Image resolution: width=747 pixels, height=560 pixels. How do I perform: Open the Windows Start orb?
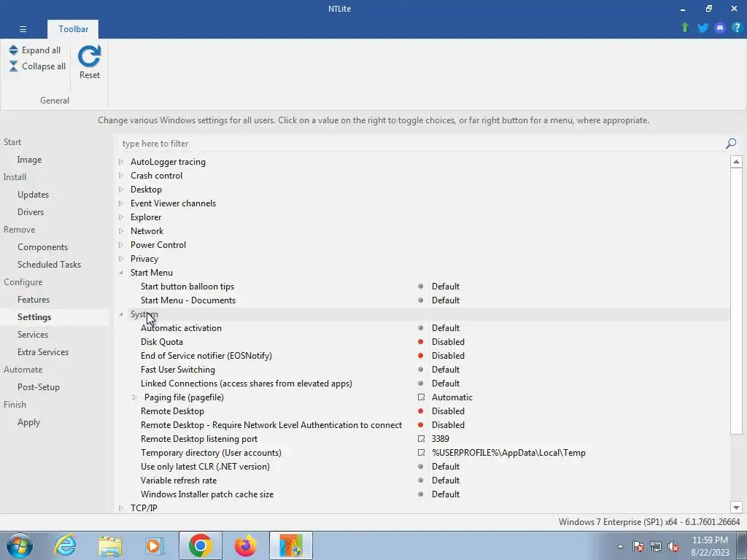[x=20, y=545]
